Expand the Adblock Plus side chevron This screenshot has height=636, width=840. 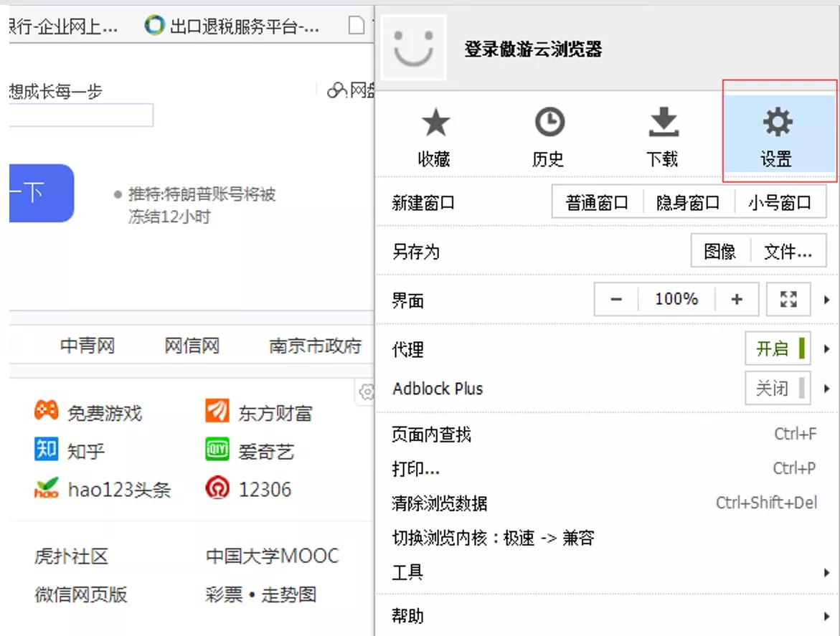[x=828, y=387]
